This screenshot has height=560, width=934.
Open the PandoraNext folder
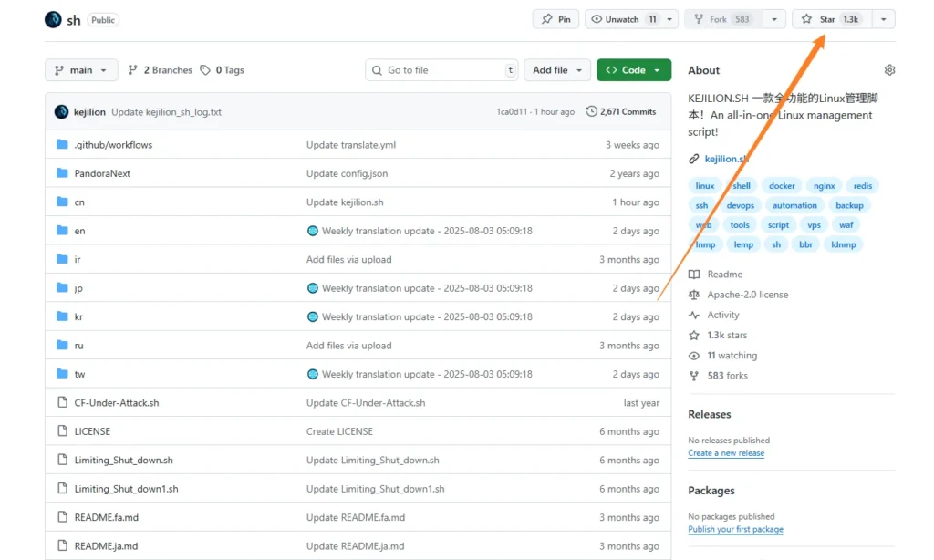tap(102, 173)
